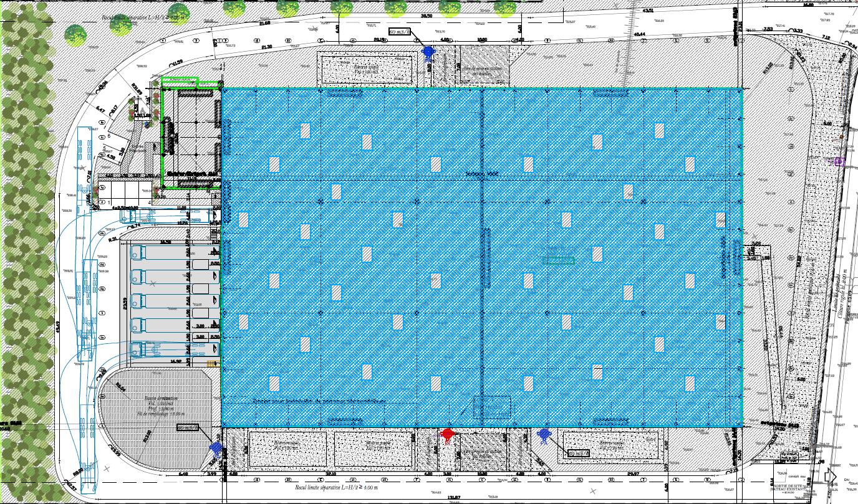Click the 60 m3/h label at the top
This screenshot has height=504, width=858.
click(402, 31)
